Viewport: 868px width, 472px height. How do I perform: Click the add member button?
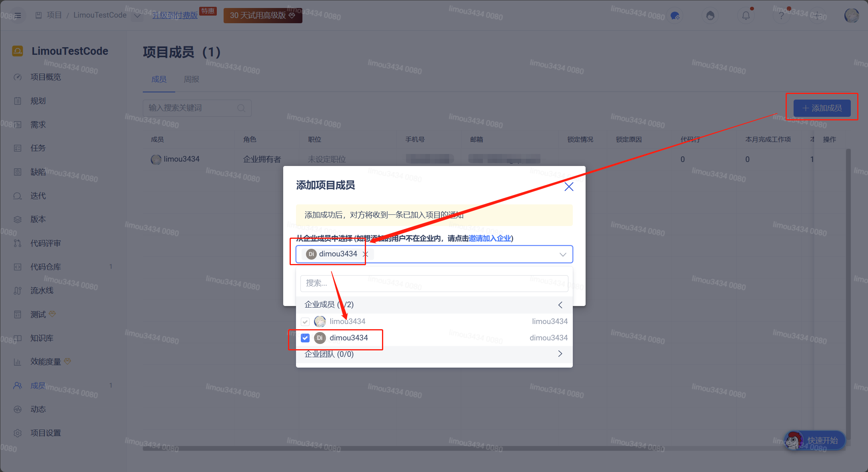click(x=822, y=108)
